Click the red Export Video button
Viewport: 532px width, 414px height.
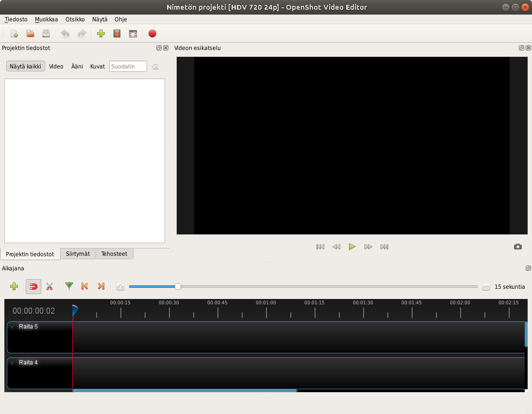pyautogui.click(x=152, y=33)
